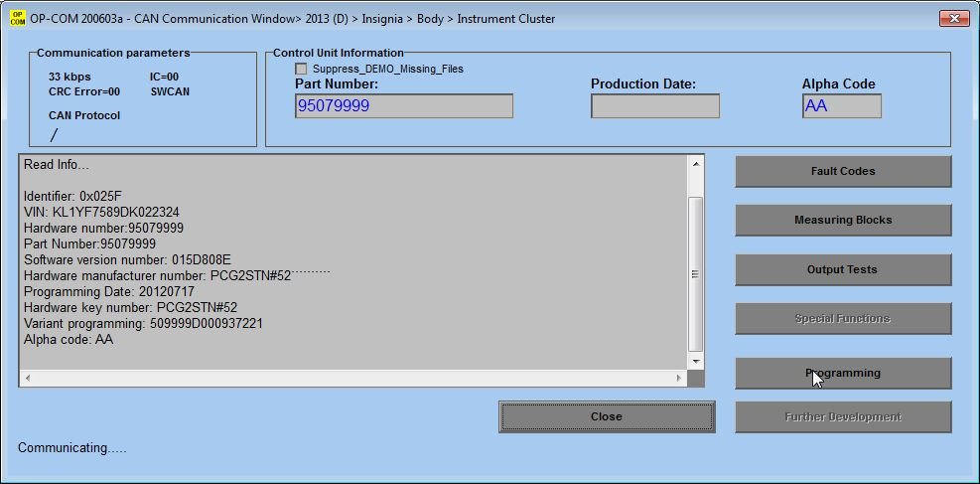Image resolution: width=980 pixels, height=484 pixels.
Task: Click the Production Date field
Action: (x=654, y=106)
